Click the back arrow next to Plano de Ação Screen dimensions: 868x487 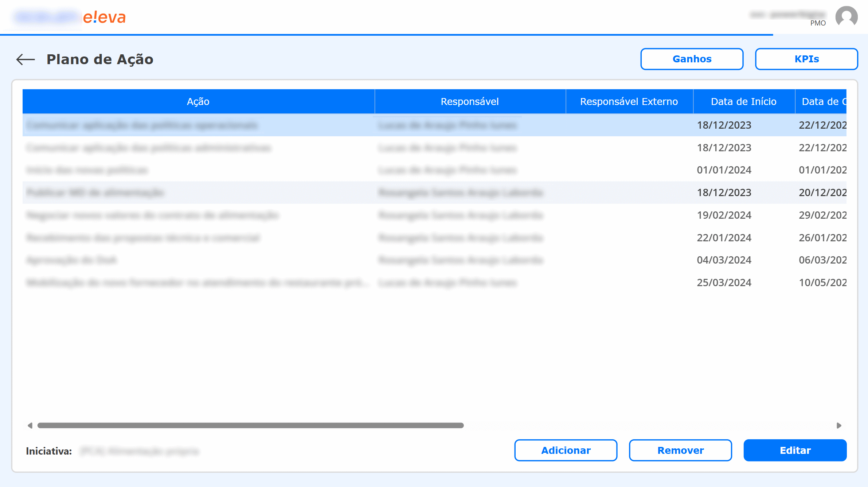click(x=25, y=59)
